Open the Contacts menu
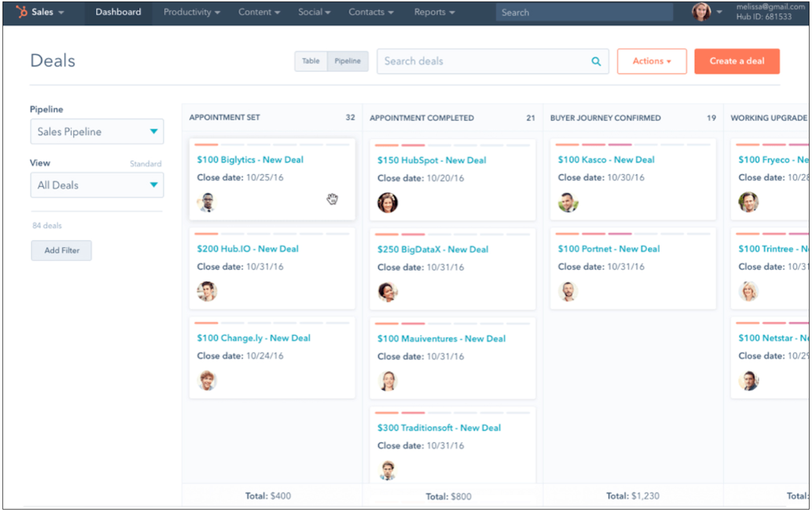Image resolution: width=812 pixels, height=511 pixels. 371,12
